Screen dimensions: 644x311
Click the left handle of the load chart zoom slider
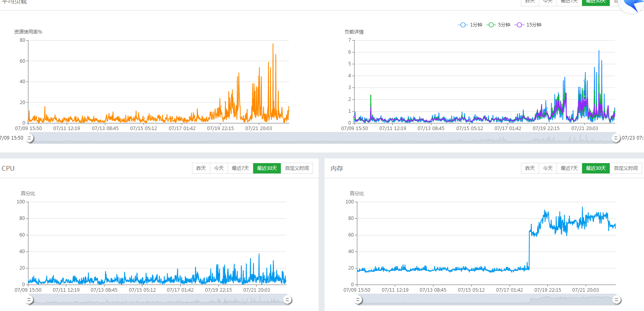pyautogui.click(x=29, y=138)
